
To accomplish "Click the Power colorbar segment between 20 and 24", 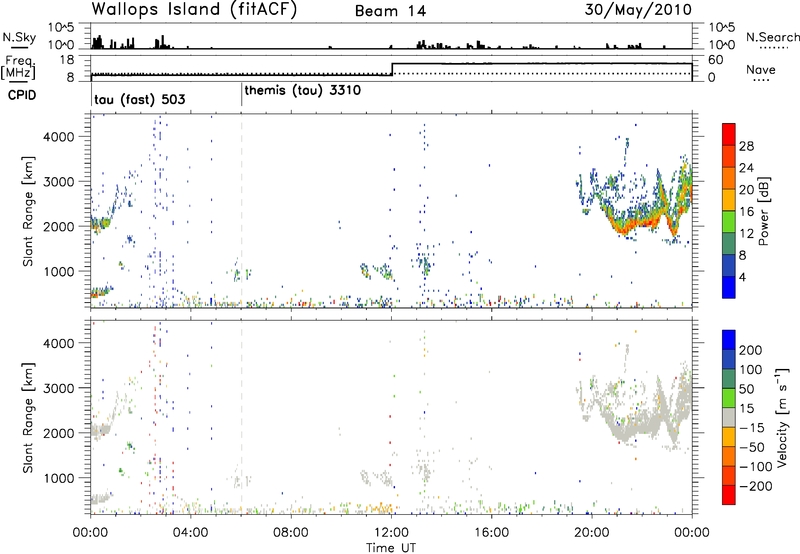I will [x=729, y=178].
